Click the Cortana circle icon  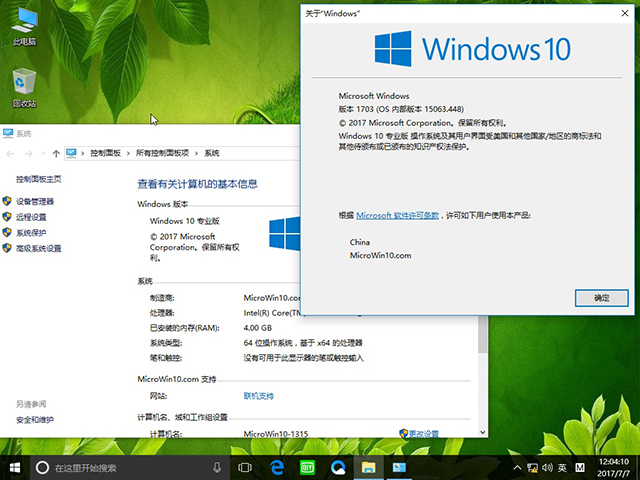pos(42,468)
